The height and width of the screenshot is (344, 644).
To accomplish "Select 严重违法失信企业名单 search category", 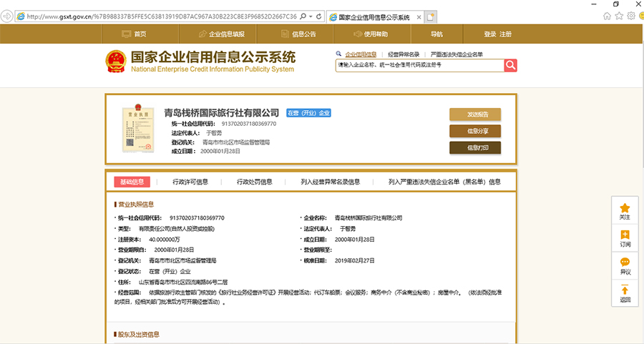I will pyautogui.click(x=457, y=54).
